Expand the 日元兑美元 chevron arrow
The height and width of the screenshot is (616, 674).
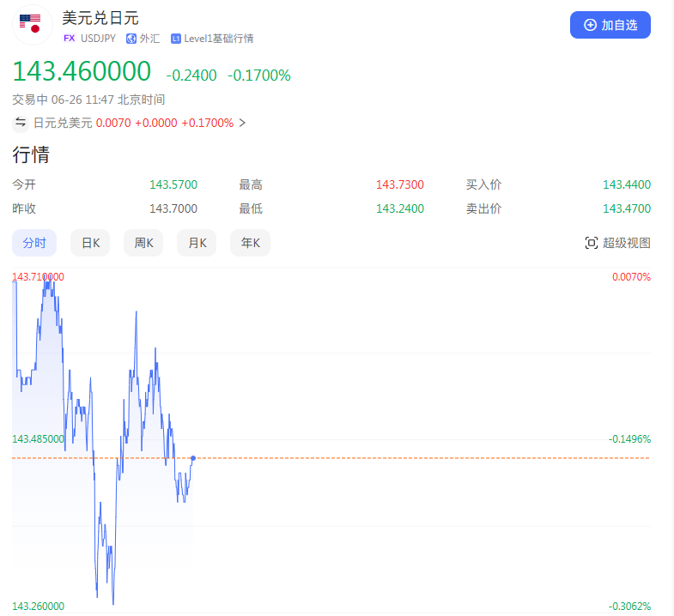click(242, 123)
